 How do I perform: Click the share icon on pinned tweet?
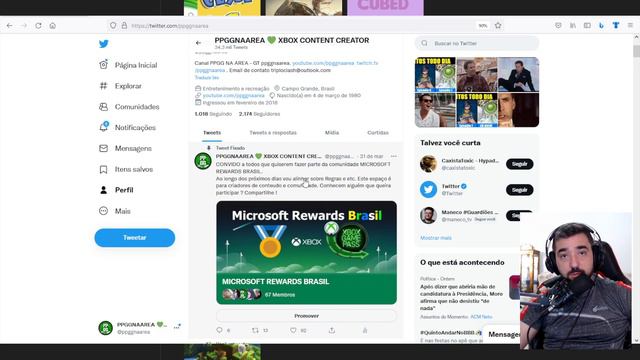coord(332,330)
